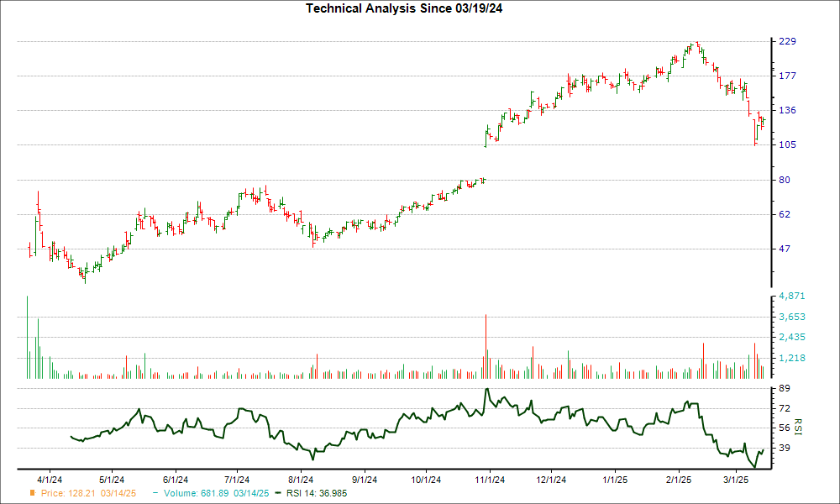Screen dimensions: 840x504
Task: Click the tall green volume spike at the far left
Action: pyautogui.click(x=26, y=336)
